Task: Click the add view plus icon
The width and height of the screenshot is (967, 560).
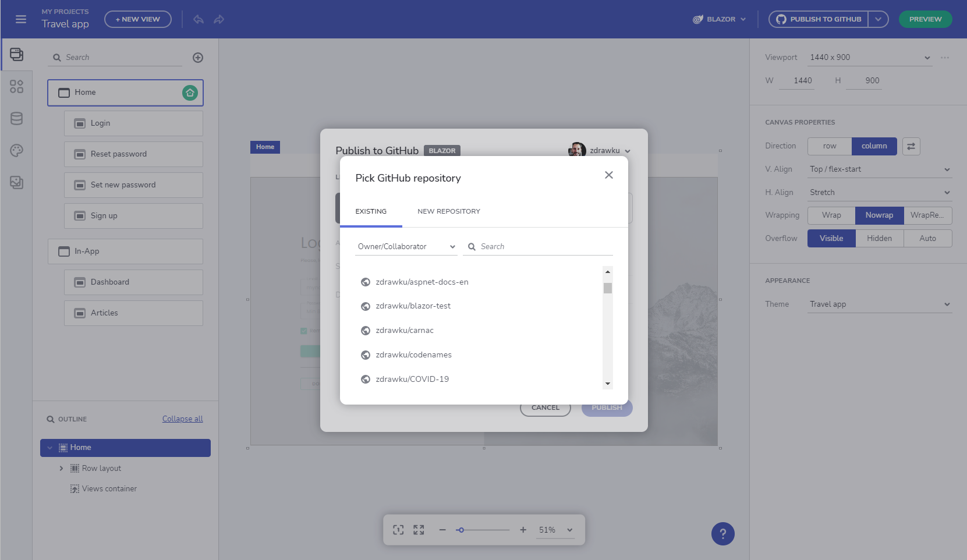Action: pyautogui.click(x=198, y=58)
